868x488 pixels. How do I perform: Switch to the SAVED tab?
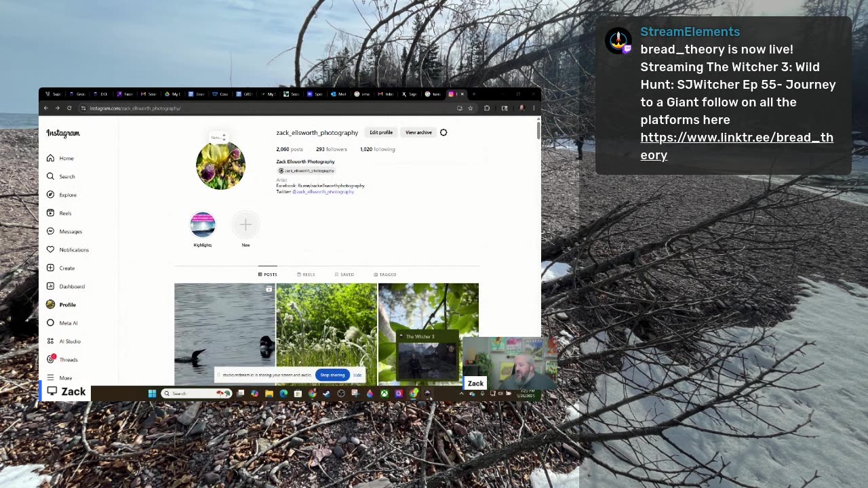(x=344, y=274)
